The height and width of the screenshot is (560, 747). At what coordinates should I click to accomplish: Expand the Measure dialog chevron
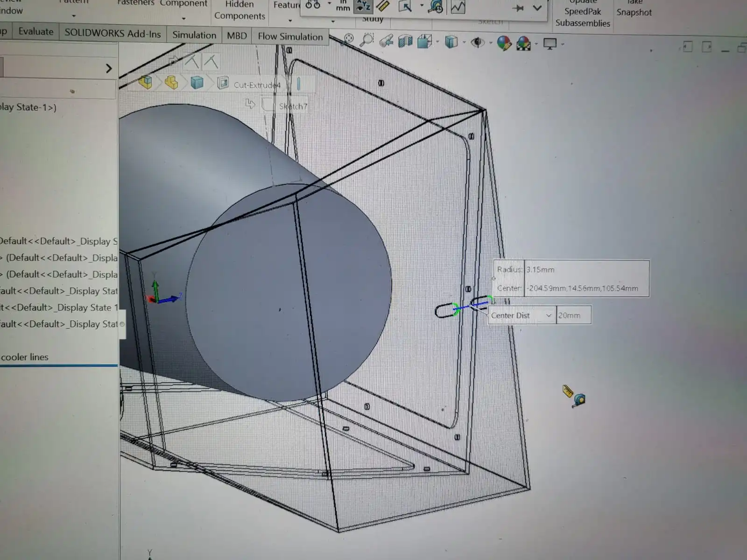coord(537,8)
